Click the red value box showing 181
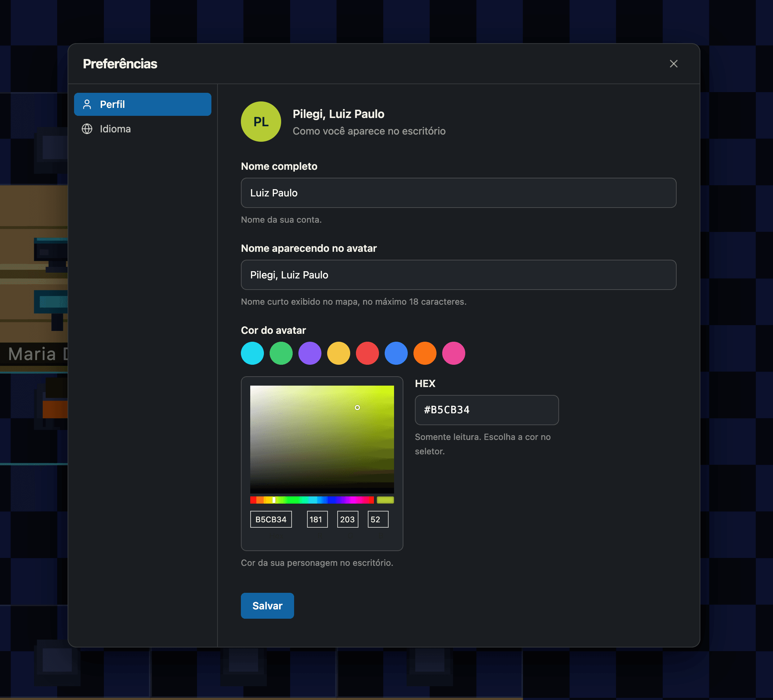 coord(317,519)
